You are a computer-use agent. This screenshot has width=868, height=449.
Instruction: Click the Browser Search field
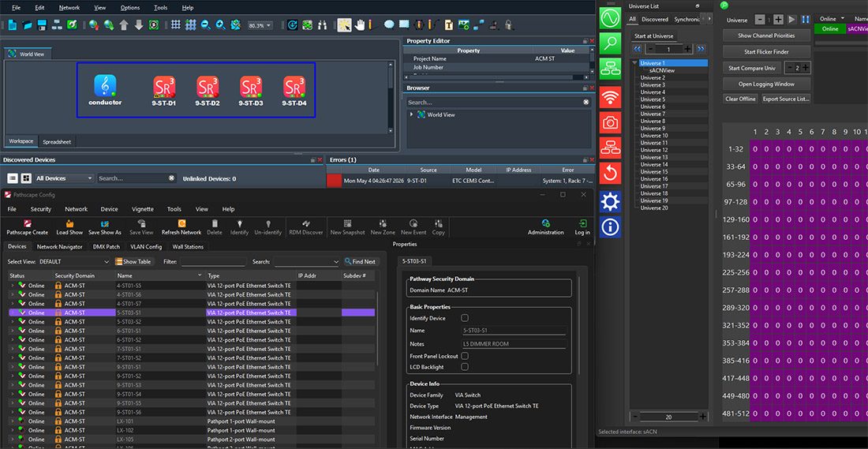[499, 103]
